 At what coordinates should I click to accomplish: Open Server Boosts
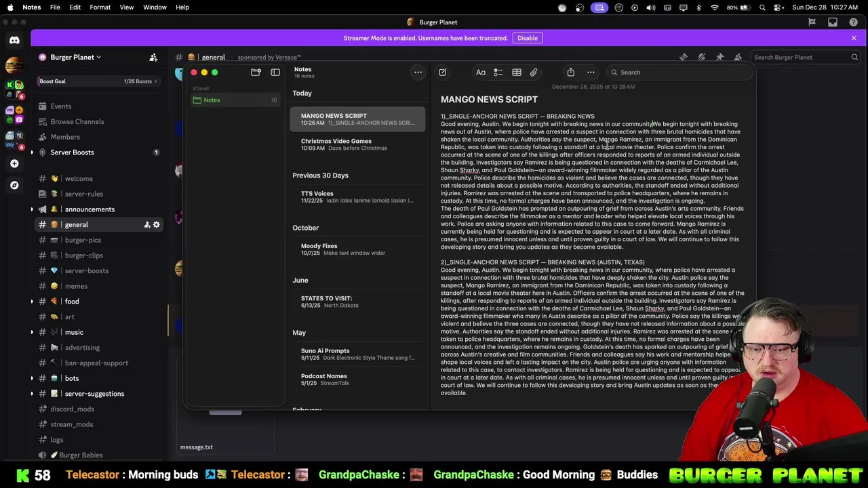(x=98, y=152)
